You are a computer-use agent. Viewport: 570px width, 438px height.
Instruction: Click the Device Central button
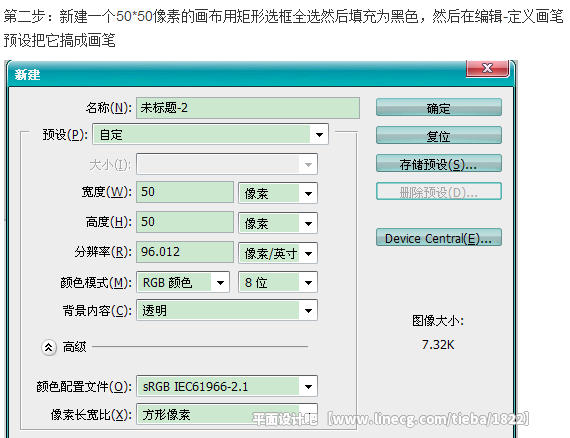click(x=439, y=238)
